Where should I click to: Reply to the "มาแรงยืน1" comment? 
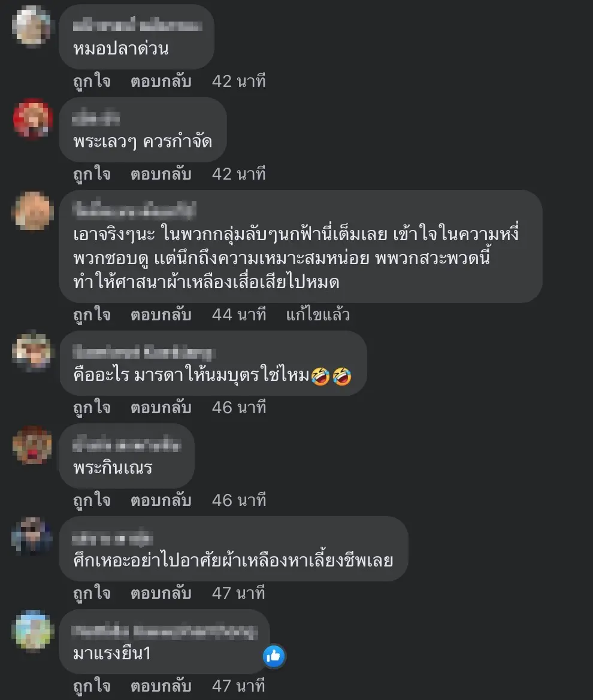coord(161,686)
